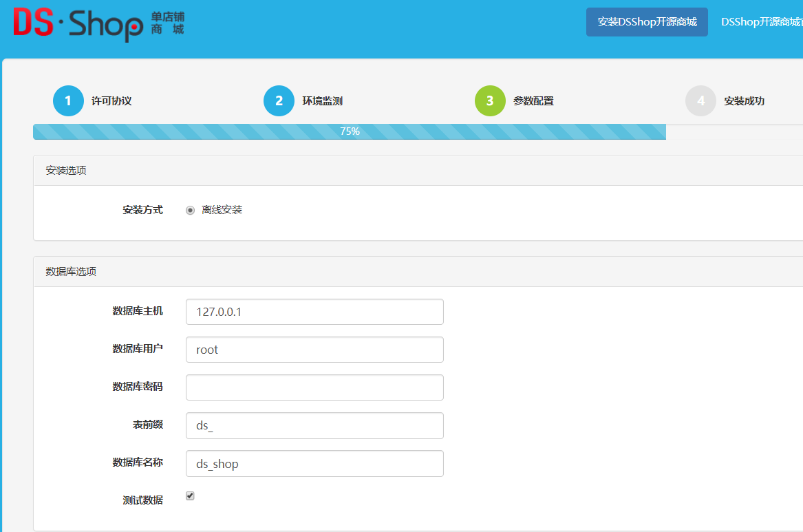803x532 pixels.
Task: Open the DSShop开源商城 link in header
Action: coord(762,22)
